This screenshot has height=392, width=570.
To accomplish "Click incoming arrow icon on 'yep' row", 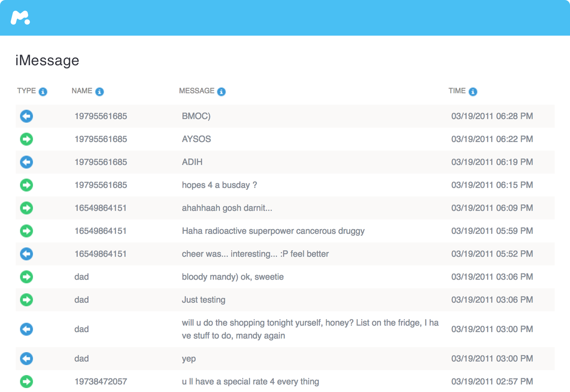I will point(26,359).
